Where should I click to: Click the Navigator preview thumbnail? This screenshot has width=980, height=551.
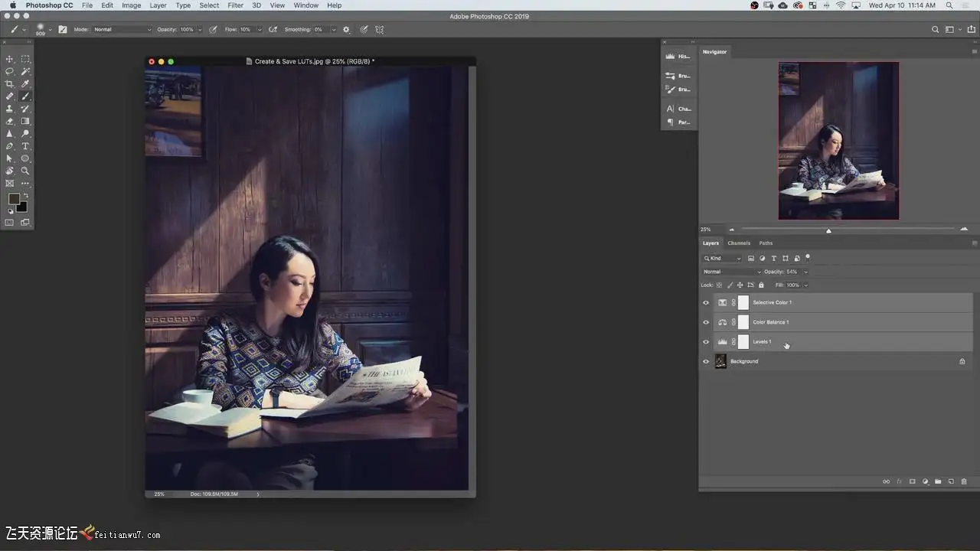[x=838, y=141]
